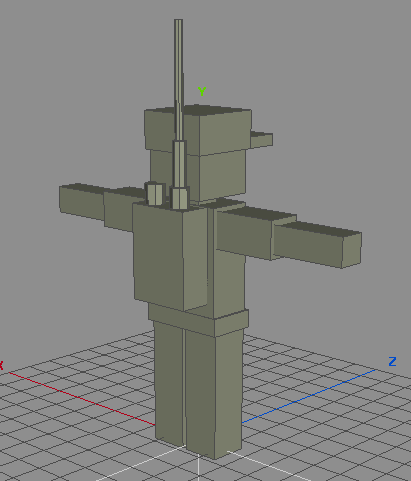Click the nose protrusion on the head

click(262, 139)
